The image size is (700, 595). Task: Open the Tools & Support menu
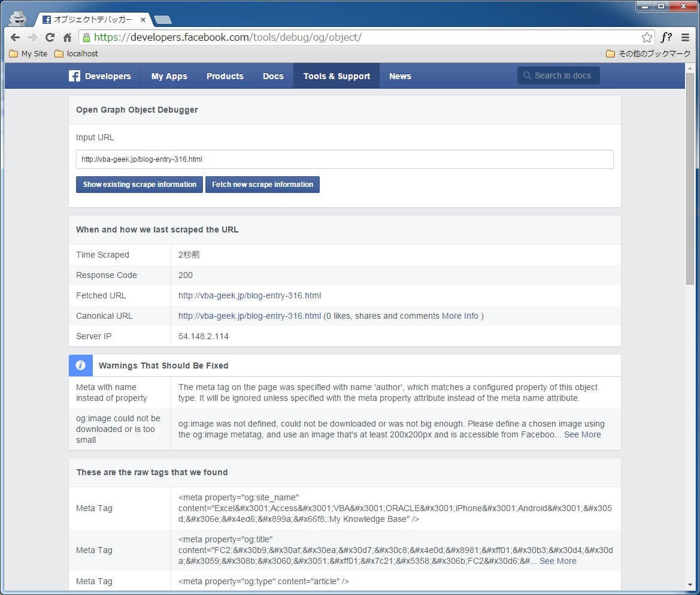click(337, 76)
